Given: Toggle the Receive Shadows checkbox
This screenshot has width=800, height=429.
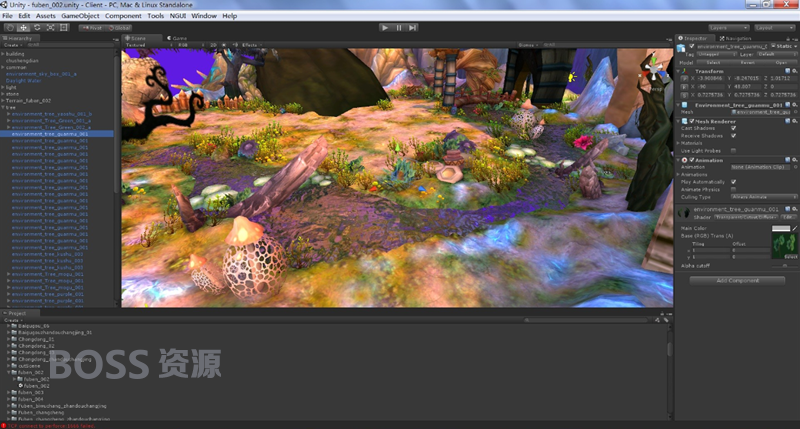Looking at the screenshot, I should [734, 136].
